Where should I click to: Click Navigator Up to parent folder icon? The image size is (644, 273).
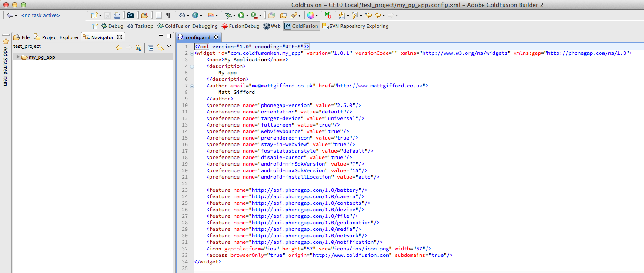coord(138,48)
